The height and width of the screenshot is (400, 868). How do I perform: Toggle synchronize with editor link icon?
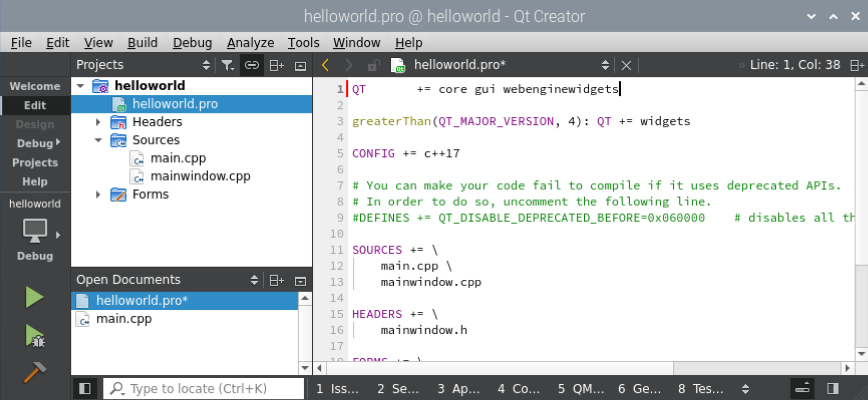point(252,65)
